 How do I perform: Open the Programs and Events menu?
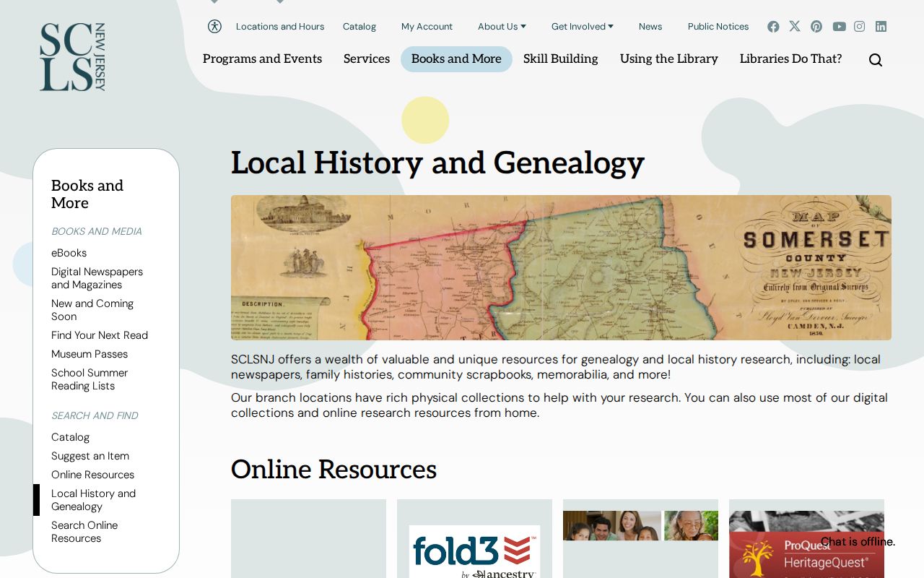(x=262, y=59)
